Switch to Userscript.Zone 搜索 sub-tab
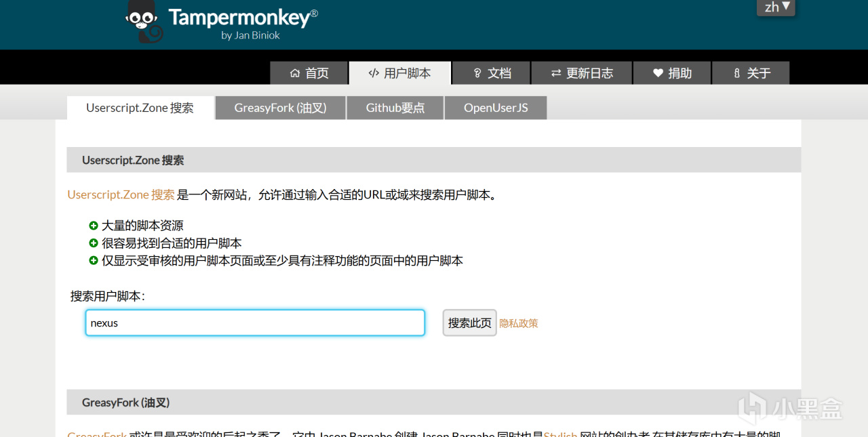This screenshot has width=868, height=437. [x=140, y=108]
